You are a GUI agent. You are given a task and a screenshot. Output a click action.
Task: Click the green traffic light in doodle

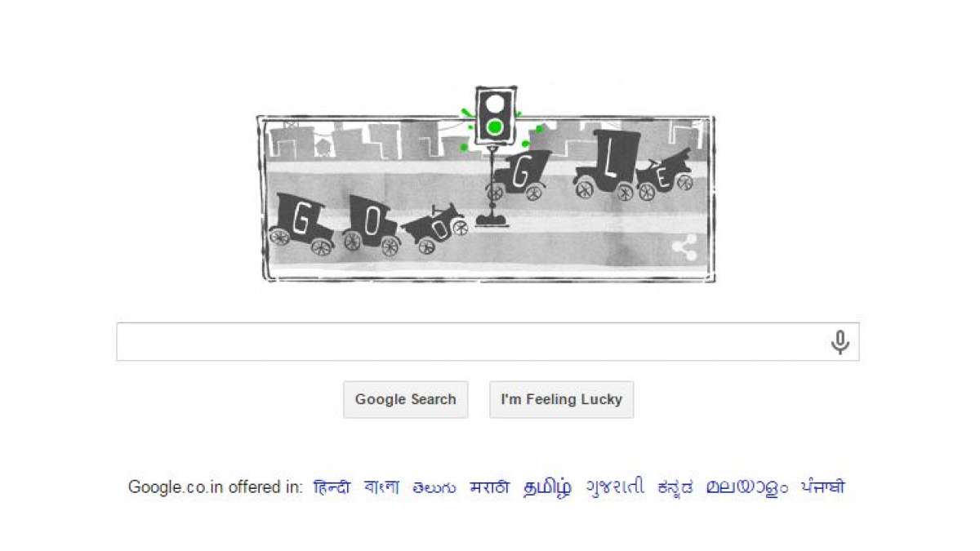click(x=495, y=127)
